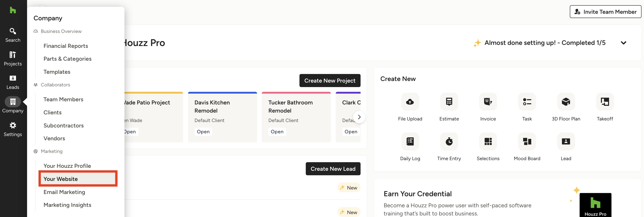Screen dimensions: 644x217
Task: Open Selections grid icon
Action: click(x=488, y=141)
